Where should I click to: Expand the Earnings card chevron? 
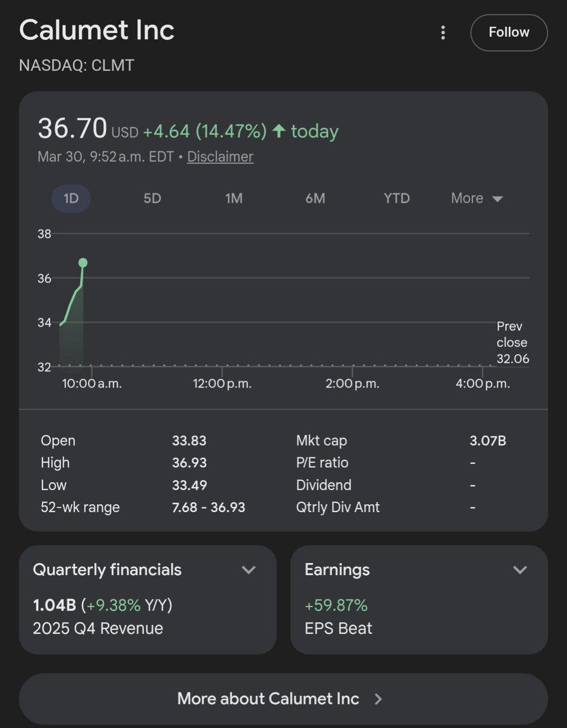coord(520,570)
